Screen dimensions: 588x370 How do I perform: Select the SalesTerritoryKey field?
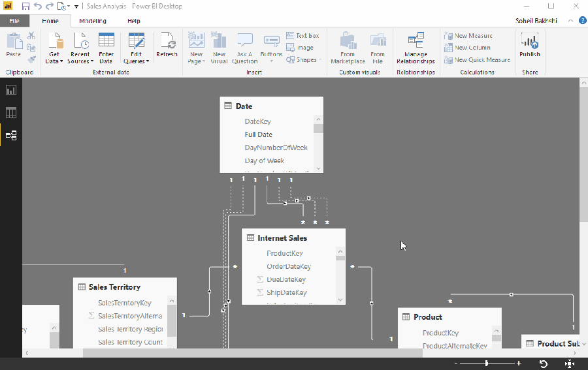click(125, 303)
